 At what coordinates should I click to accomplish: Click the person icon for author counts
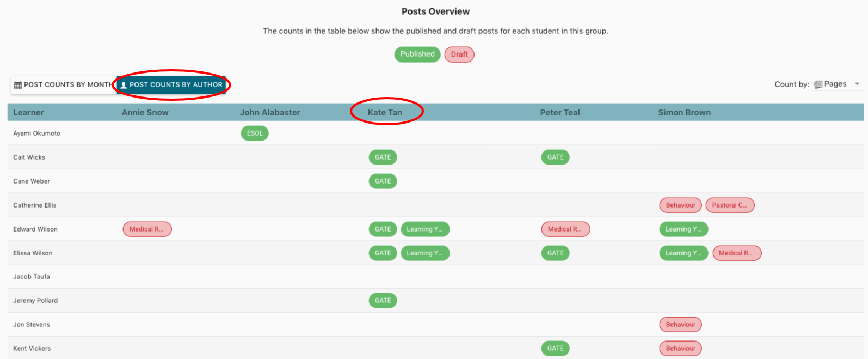124,85
